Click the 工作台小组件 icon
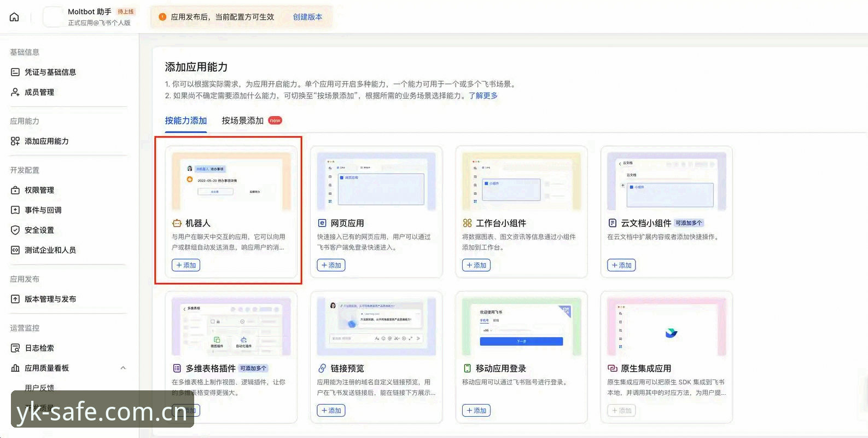Viewport: 868px width, 438px height. [467, 223]
